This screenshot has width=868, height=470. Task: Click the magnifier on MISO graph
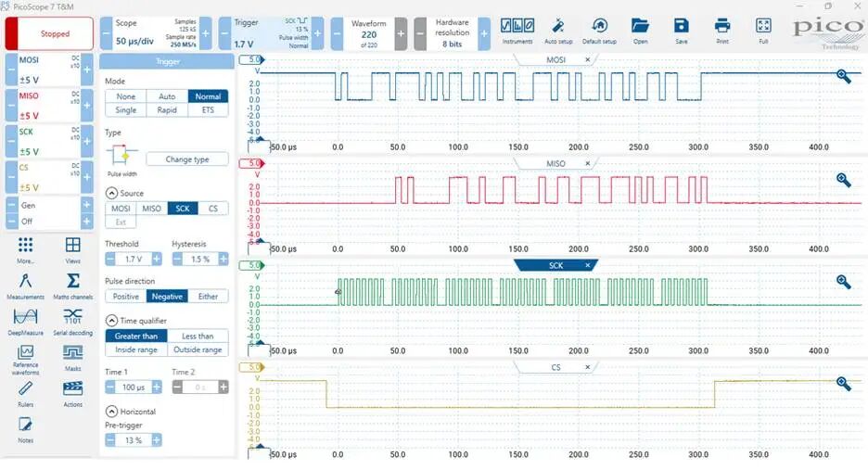[x=843, y=180]
